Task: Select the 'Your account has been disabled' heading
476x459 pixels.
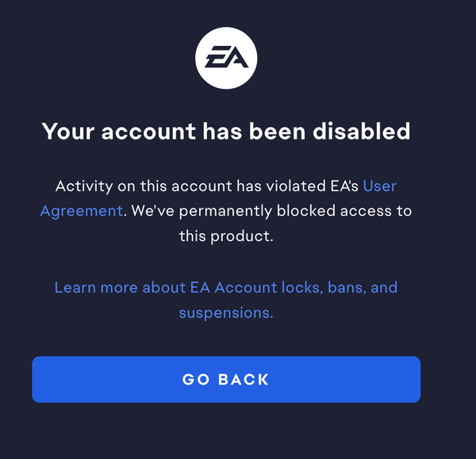Action: (x=226, y=132)
